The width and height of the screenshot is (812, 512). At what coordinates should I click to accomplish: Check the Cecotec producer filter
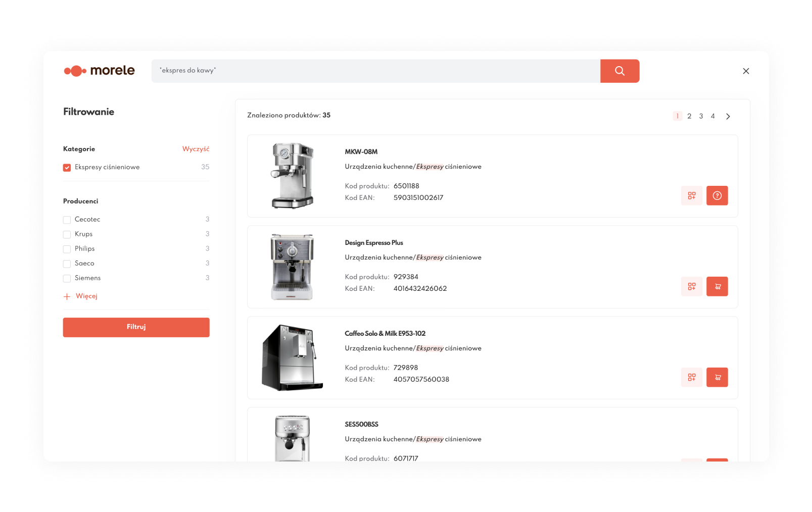click(67, 220)
